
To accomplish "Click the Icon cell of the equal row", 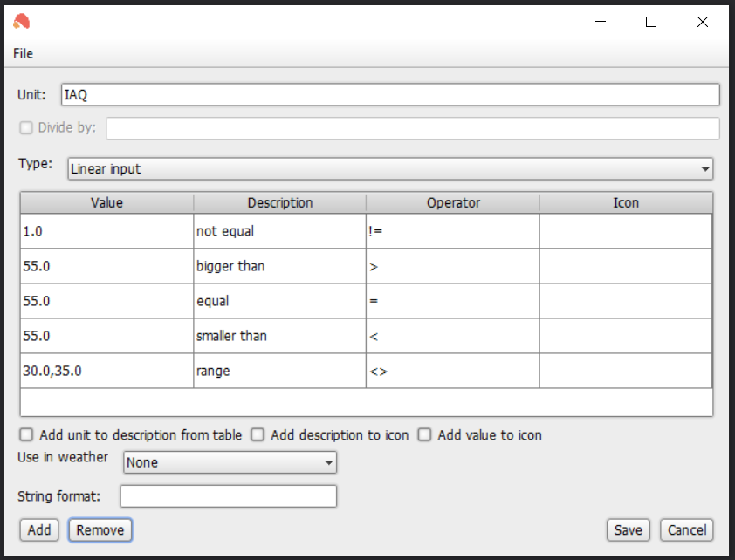I will [625, 301].
